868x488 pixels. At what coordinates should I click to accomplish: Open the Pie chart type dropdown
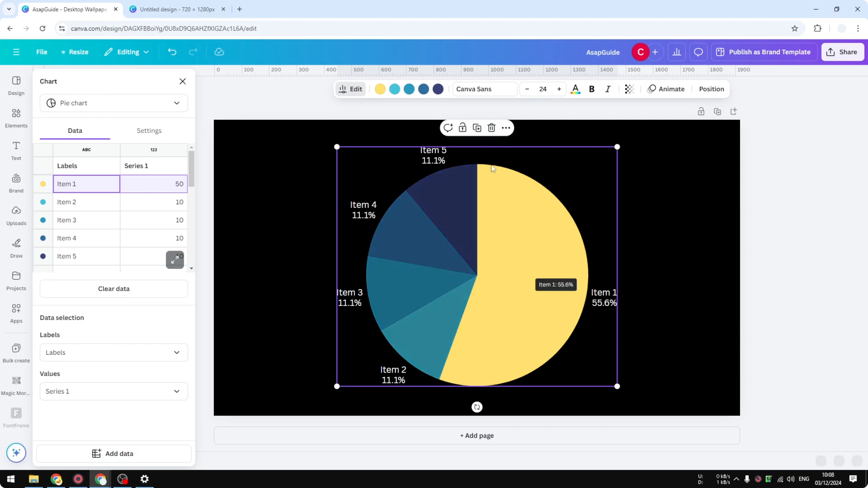pos(114,103)
